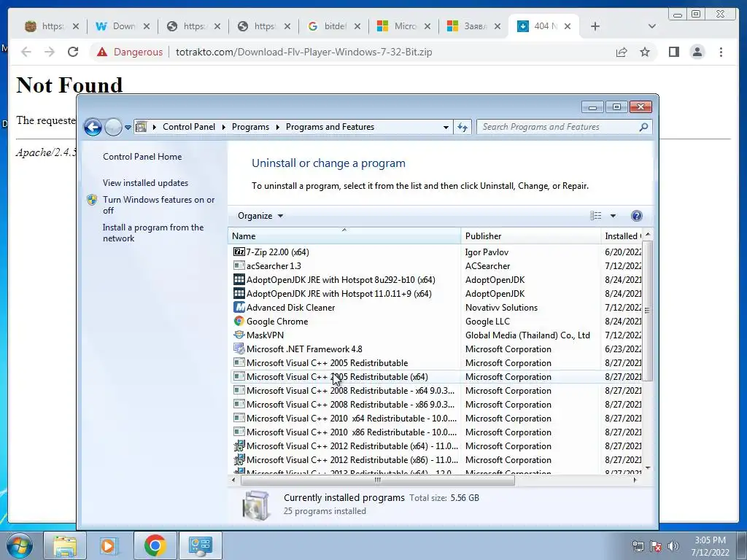Open Chrome side panel icon

point(673,52)
